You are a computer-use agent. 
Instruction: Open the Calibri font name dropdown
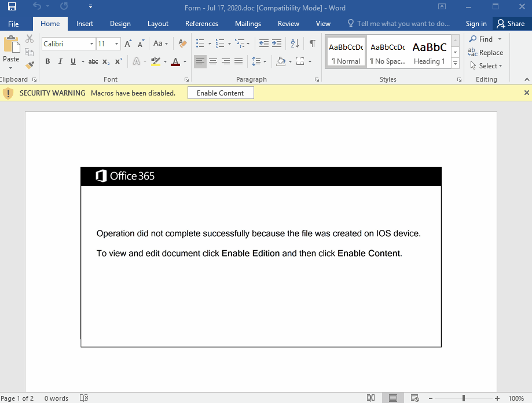click(91, 44)
